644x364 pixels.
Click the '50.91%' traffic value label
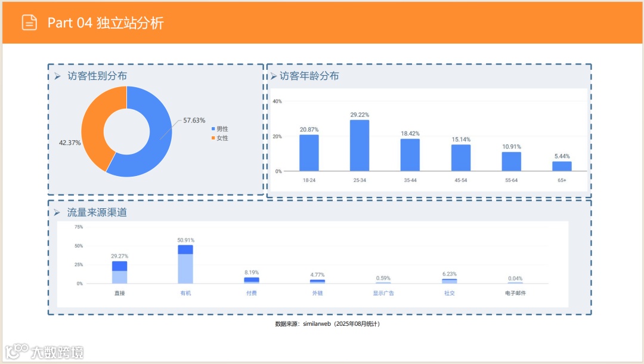(185, 240)
